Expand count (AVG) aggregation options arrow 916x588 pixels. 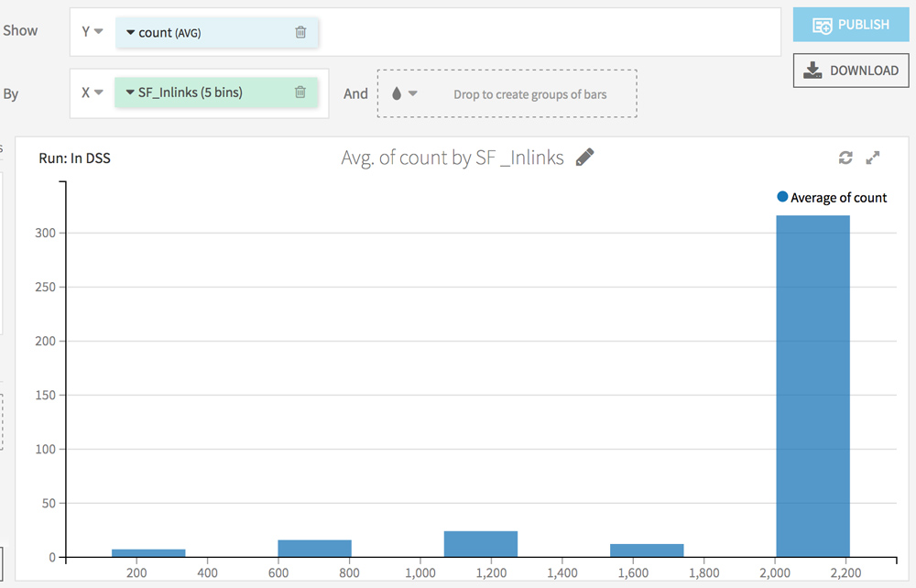tap(131, 33)
